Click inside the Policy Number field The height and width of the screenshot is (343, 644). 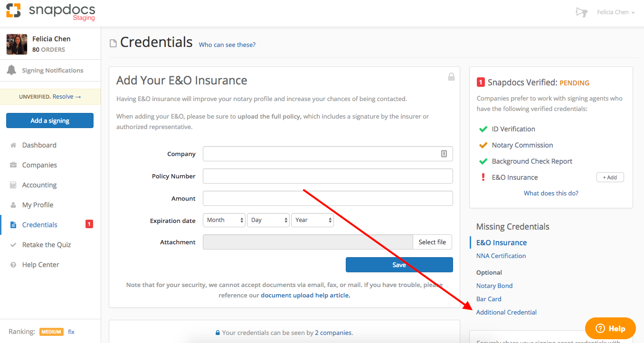coord(328,176)
